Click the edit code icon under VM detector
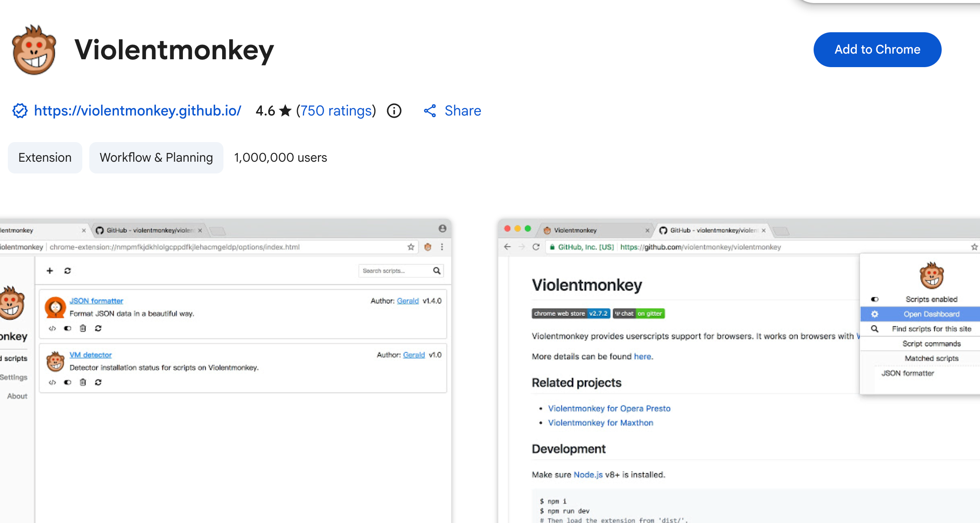 (x=52, y=382)
